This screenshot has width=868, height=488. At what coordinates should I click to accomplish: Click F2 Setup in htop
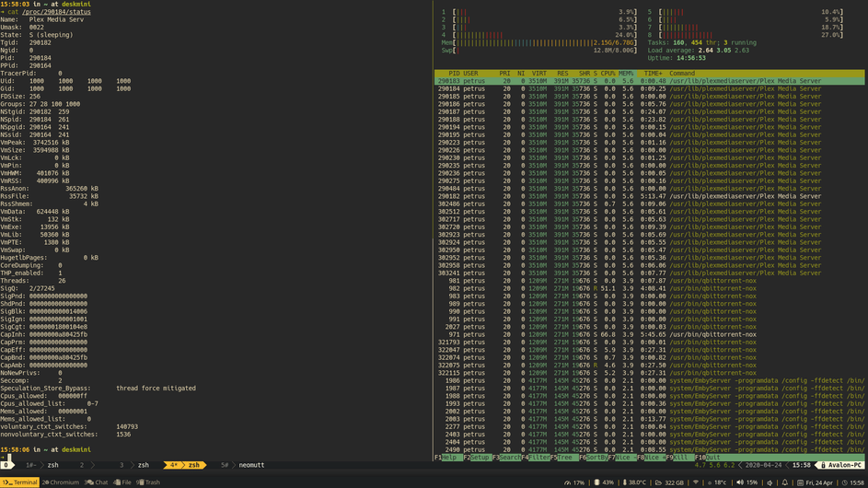pyautogui.click(x=478, y=458)
